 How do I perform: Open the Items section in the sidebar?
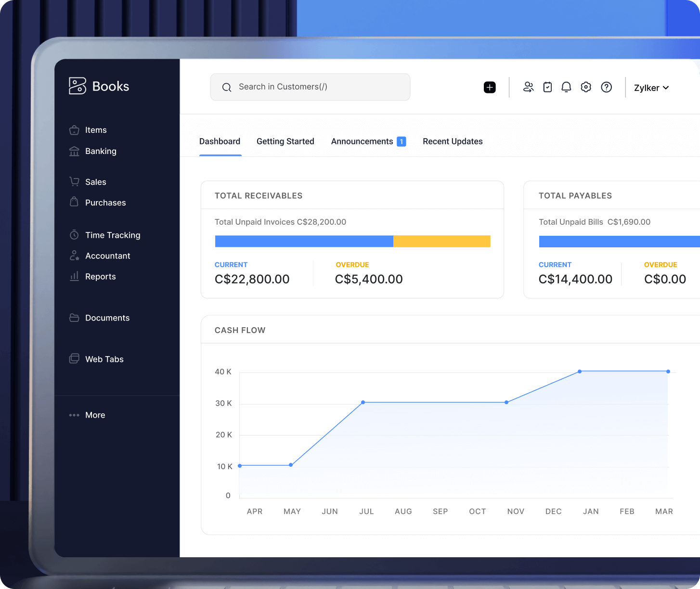[95, 130]
